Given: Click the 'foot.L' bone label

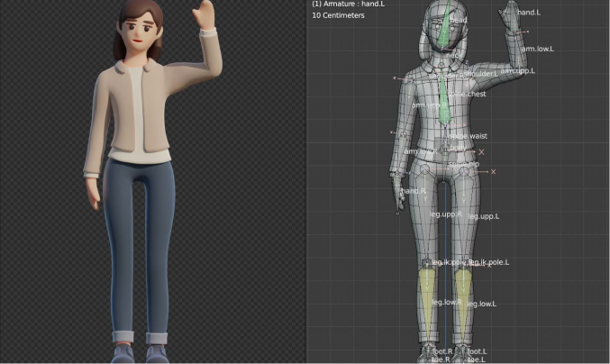Looking at the screenshot, I should (x=477, y=351).
